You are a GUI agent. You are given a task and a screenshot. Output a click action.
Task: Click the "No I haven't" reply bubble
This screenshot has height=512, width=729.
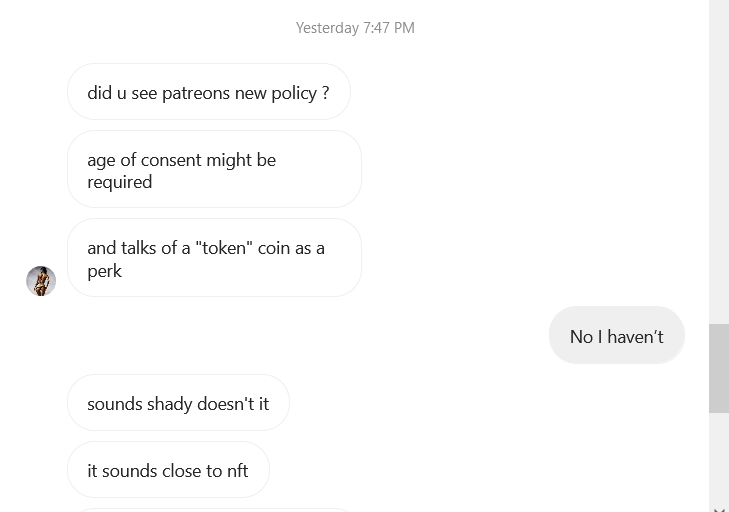click(x=616, y=336)
